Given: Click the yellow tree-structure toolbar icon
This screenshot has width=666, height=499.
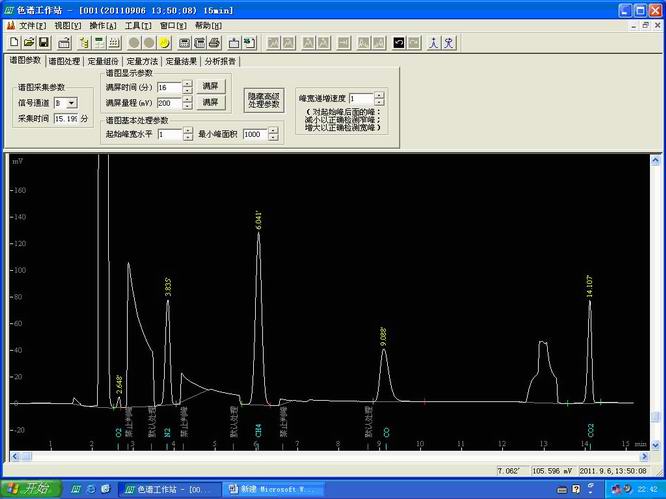Looking at the screenshot, I should [84, 42].
